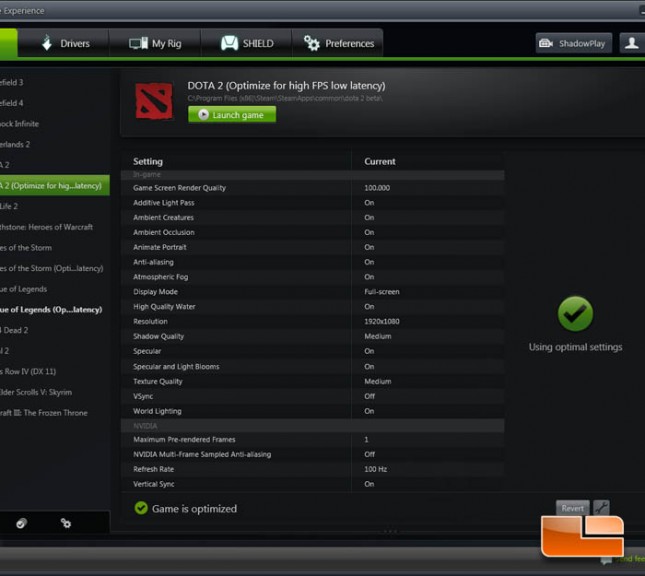Click the user account icon

631,43
